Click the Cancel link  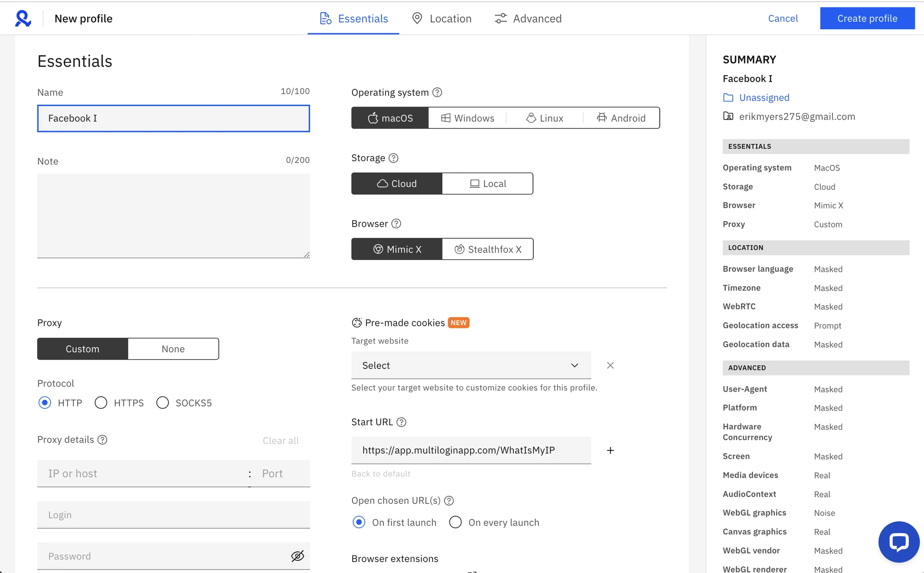coord(783,18)
